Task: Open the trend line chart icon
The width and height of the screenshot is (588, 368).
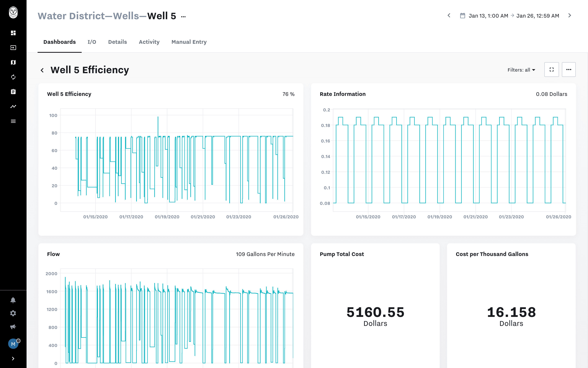Action: click(13, 106)
